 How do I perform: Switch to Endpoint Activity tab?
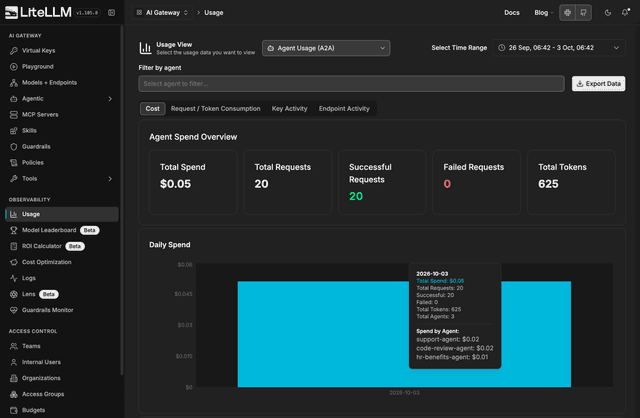tap(344, 109)
